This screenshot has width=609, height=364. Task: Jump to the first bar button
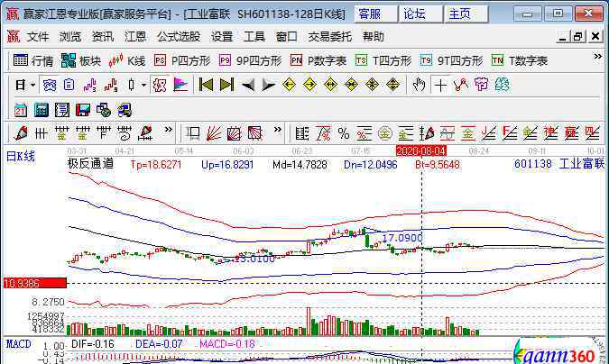[x=206, y=85]
